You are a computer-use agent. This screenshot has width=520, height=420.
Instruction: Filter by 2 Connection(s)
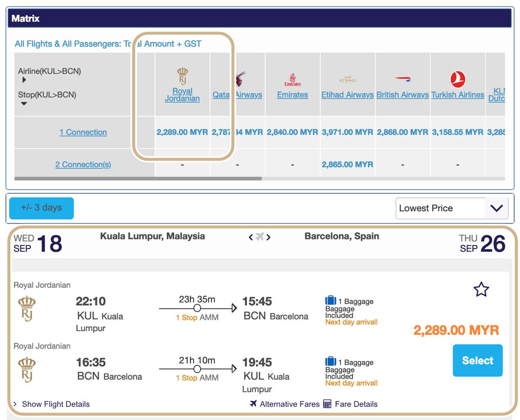click(x=83, y=164)
